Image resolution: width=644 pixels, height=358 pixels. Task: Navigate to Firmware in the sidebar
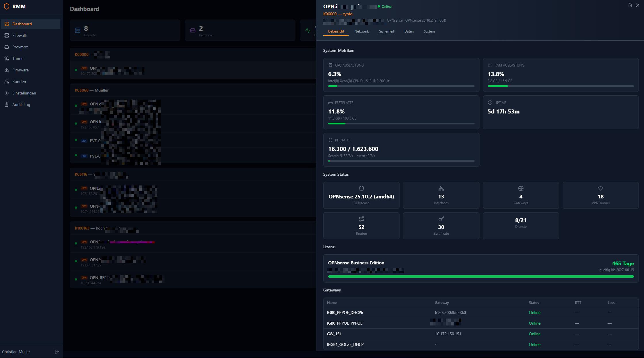[30, 70]
